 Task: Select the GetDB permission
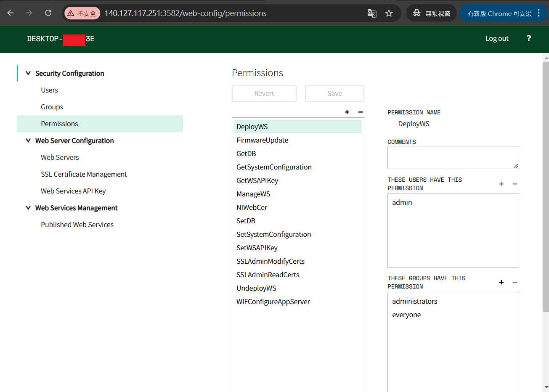coord(298,154)
